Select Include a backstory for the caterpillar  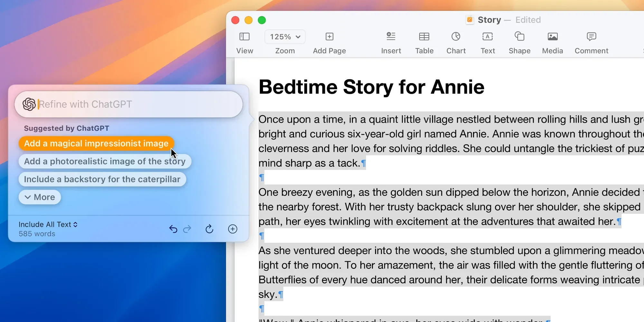(x=102, y=179)
